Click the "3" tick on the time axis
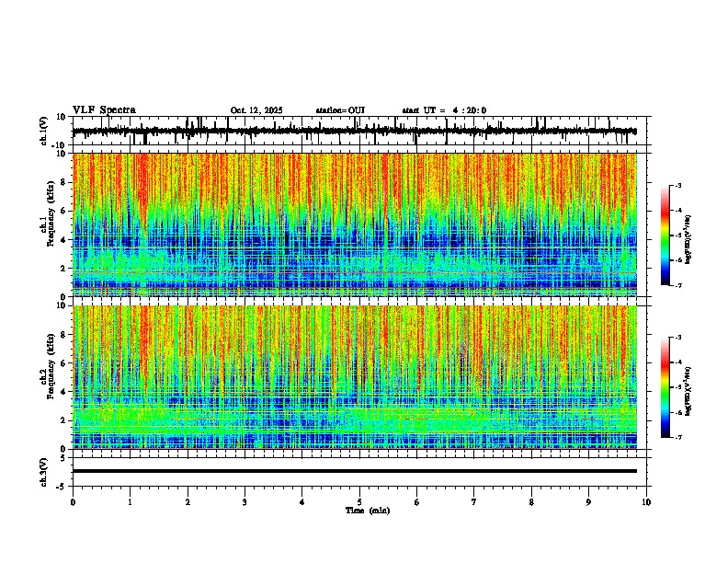Image resolution: width=728 pixels, height=563 pixels. 245,502
